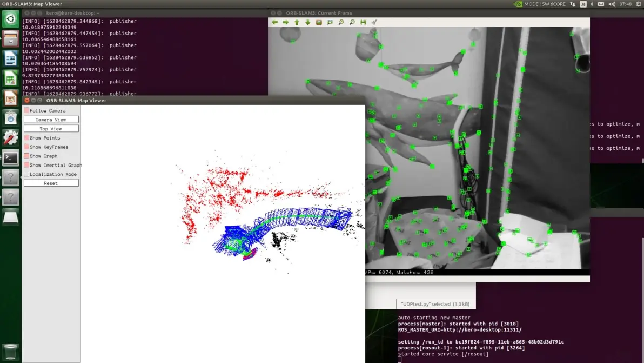
Task: Click the green save disk icon
Action: 363,22
